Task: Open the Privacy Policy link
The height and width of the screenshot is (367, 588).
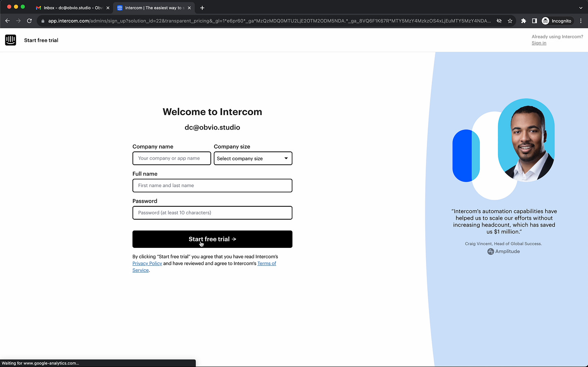Action: (x=147, y=263)
